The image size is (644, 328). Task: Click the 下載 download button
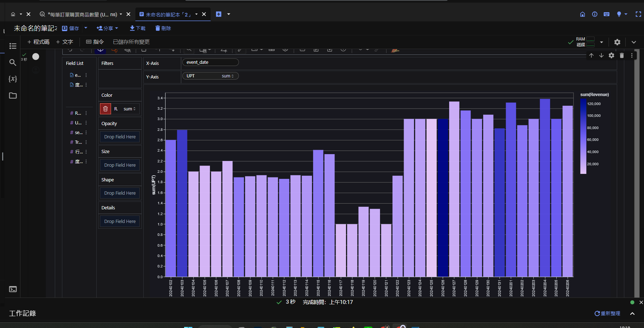click(x=138, y=28)
